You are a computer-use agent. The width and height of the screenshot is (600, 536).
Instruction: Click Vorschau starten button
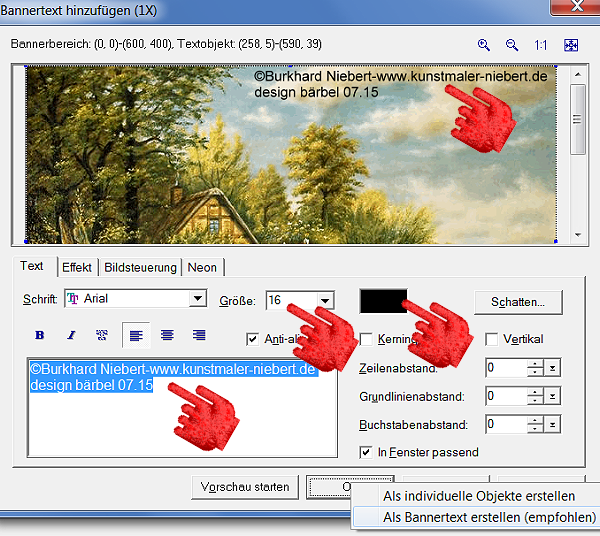(245, 487)
